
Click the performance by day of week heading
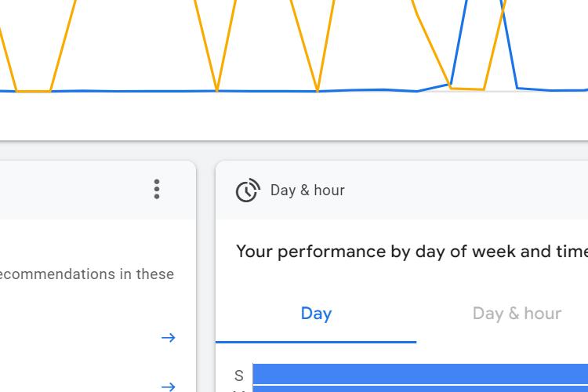(412, 252)
